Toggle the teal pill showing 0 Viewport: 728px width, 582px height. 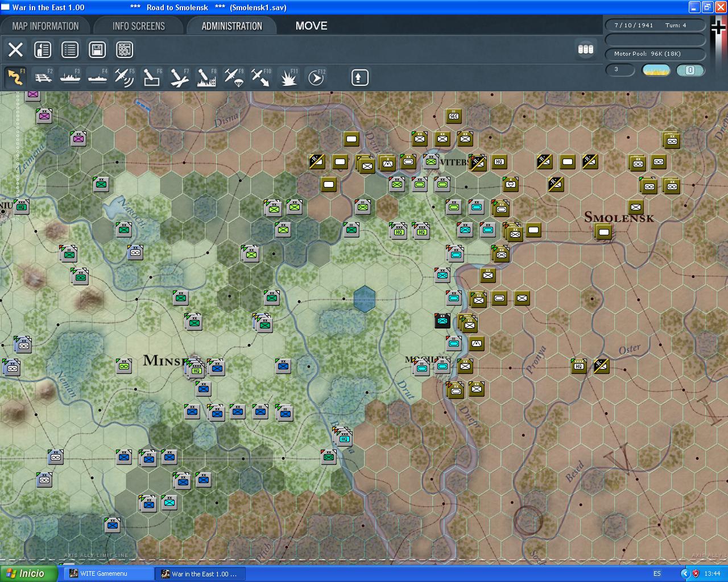[690, 70]
